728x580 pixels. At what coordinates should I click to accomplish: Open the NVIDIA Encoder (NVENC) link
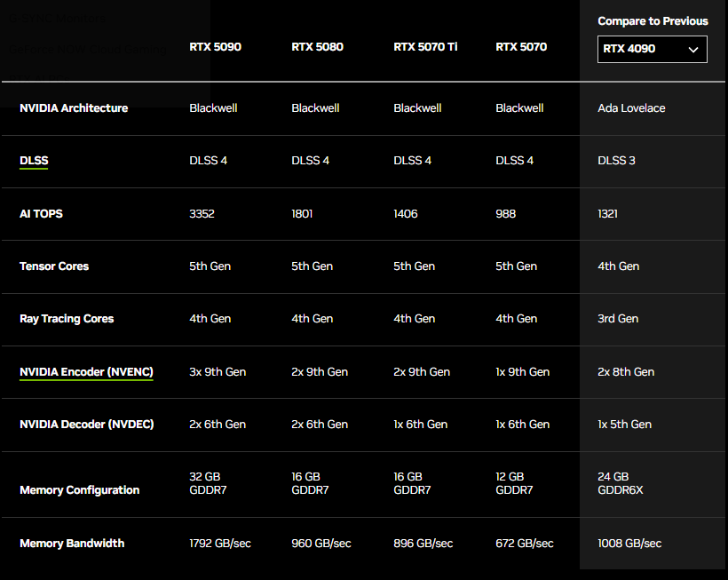click(86, 372)
